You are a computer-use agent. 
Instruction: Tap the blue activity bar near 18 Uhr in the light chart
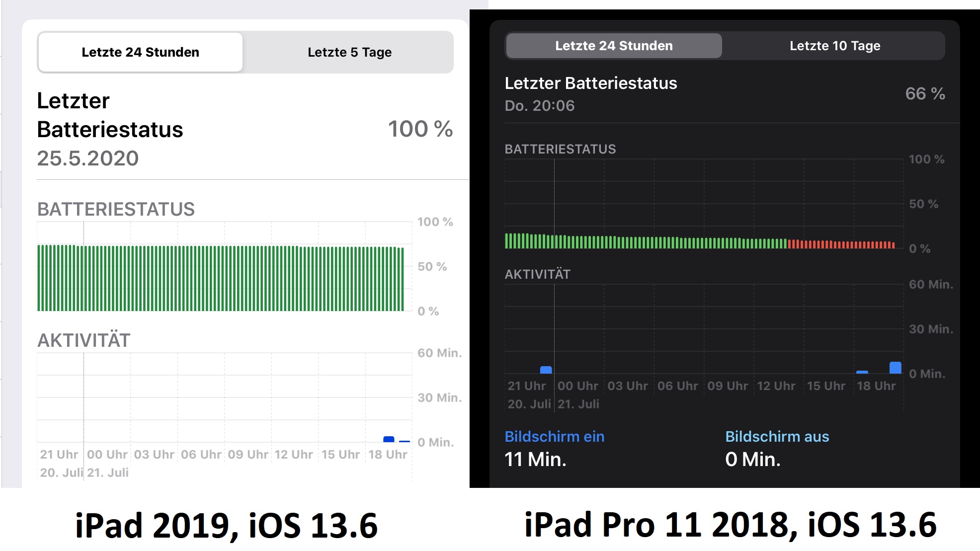[x=389, y=439]
